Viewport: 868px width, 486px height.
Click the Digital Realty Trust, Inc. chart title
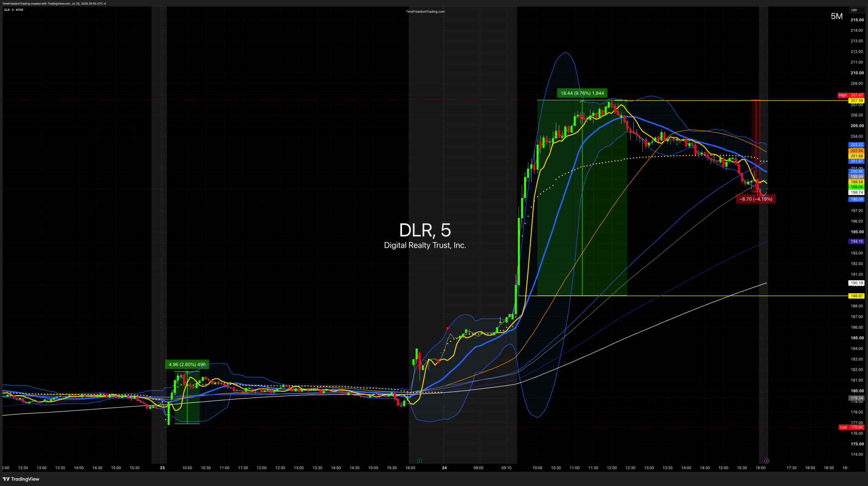pyautogui.click(x=425, y=245)
